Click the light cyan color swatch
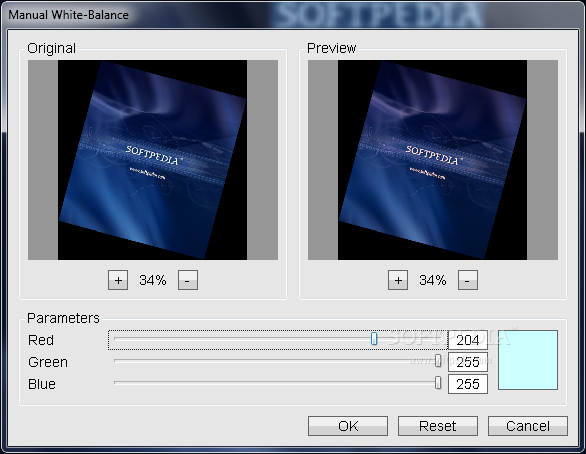This screenshot has width=586, height=454. tap(528, 360)
